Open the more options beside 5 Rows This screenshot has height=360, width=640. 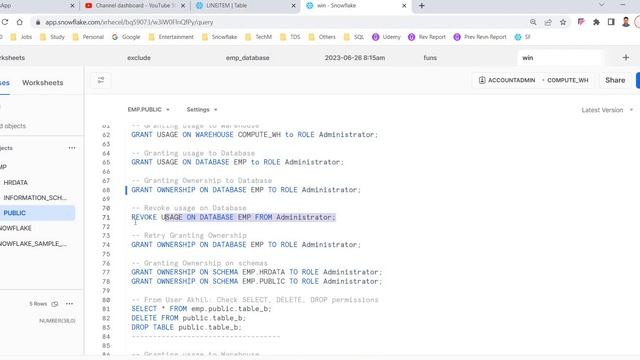69,304
